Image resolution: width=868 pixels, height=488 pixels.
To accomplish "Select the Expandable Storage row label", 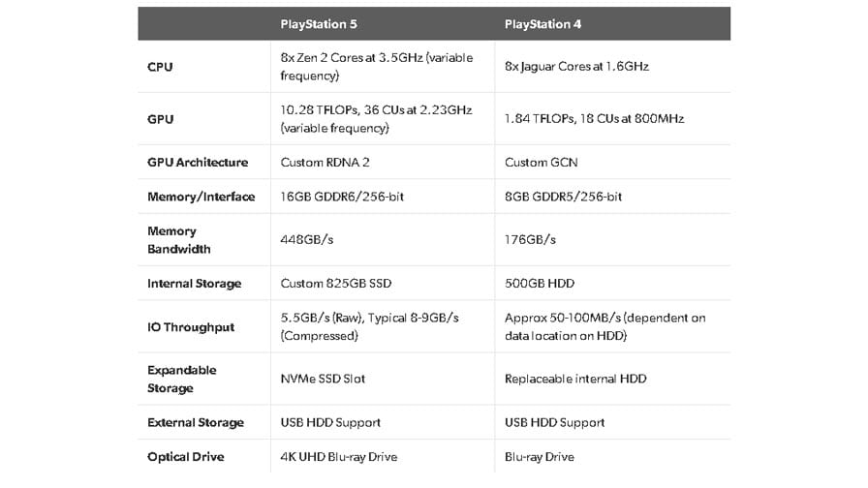I will (x=182, y=379).
